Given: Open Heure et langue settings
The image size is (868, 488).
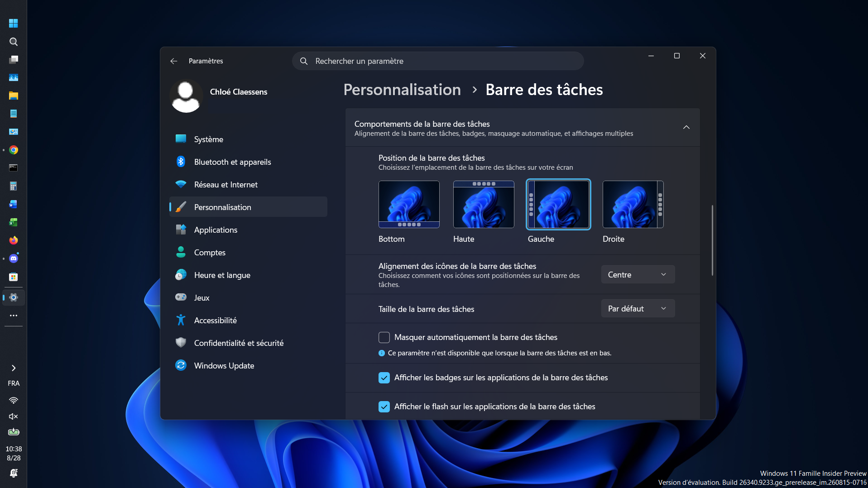Looking at the screenshot, I should 248,275.
